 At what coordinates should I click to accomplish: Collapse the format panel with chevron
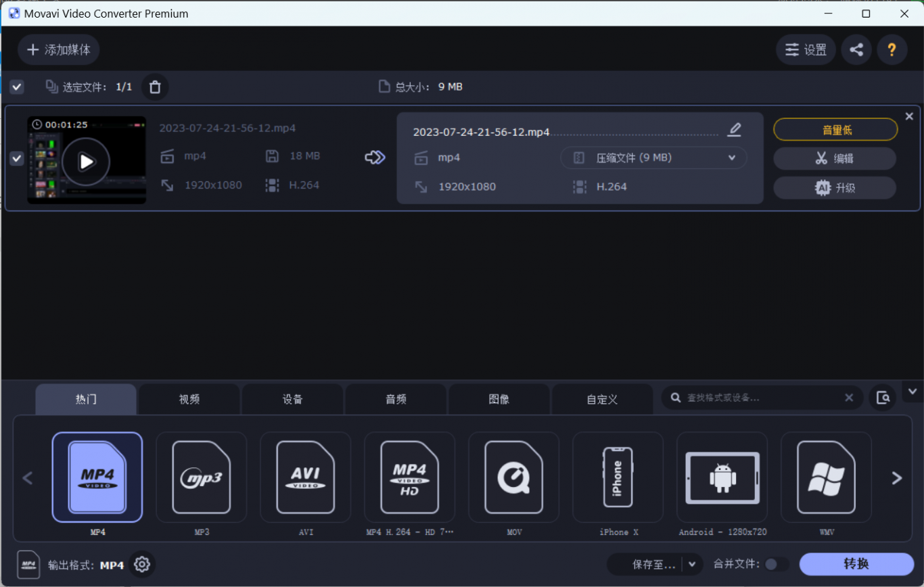point(912,391)
